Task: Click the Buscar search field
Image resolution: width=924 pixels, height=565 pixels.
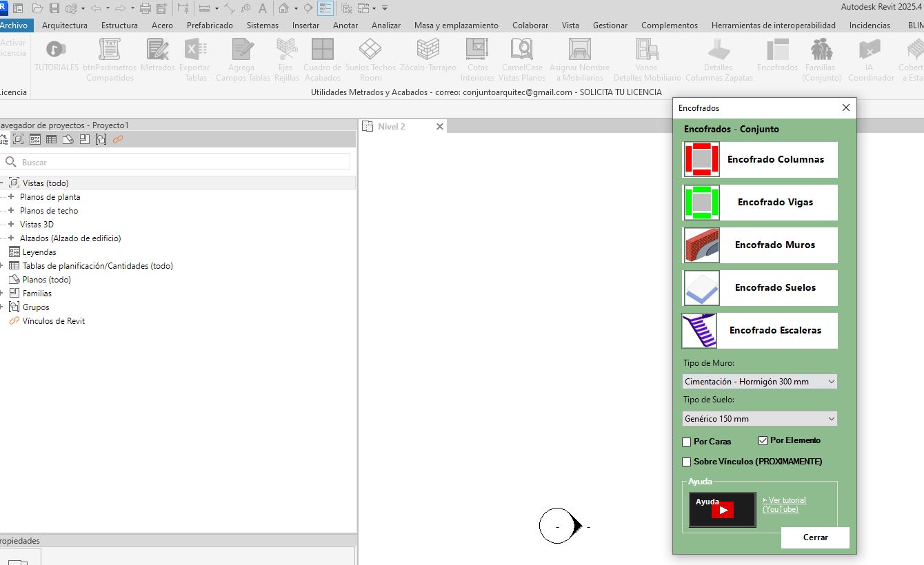Action: (x=175, y=162)
